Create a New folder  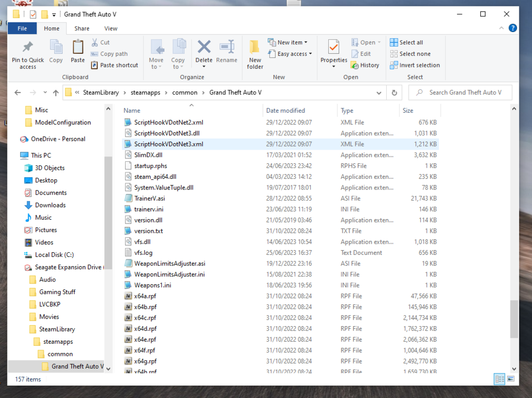pyautogui.click(x=255, y=53)
